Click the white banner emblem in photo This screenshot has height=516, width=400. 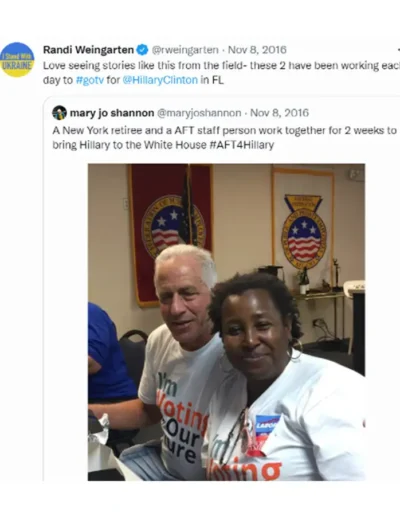click(x=304, y=231)
